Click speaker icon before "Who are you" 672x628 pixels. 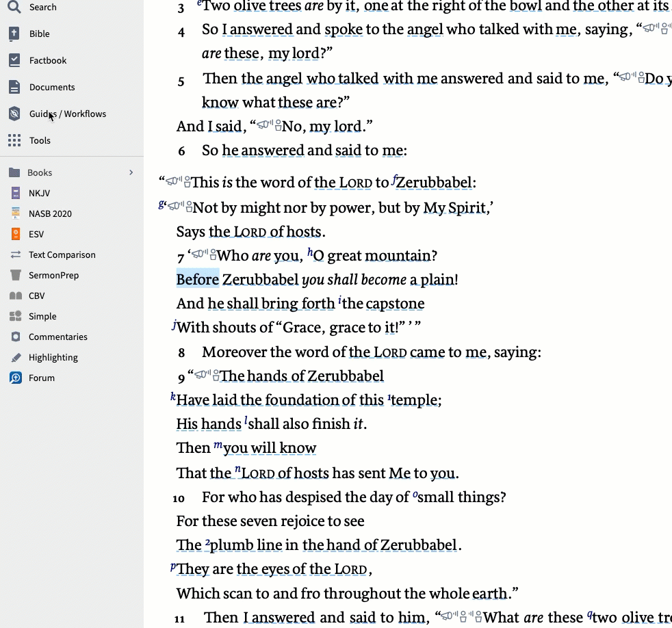200,254
